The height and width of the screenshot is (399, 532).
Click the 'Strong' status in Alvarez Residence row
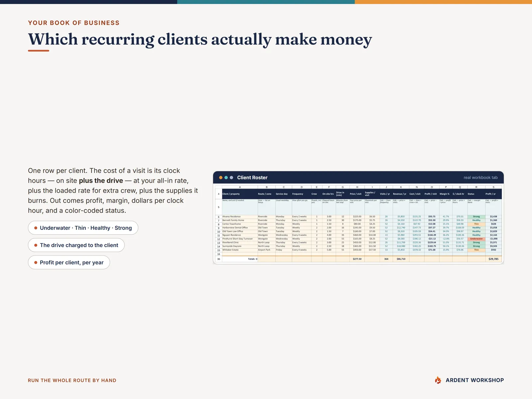[x=476, y=216]
